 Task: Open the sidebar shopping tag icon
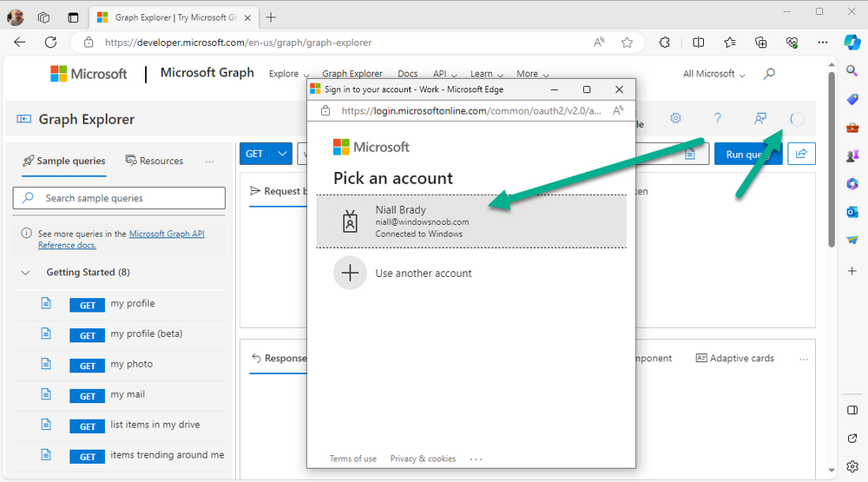[x=852, y=99]
